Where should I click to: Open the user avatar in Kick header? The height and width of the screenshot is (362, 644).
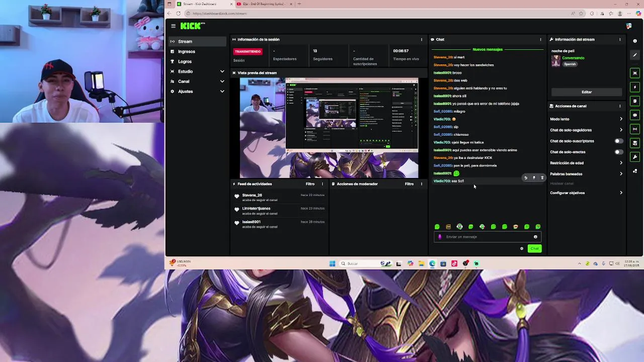(x=629, y=26)
